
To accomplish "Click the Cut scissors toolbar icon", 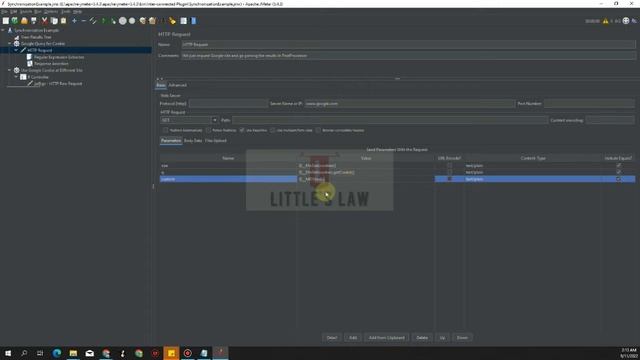I will pos(44,21).
